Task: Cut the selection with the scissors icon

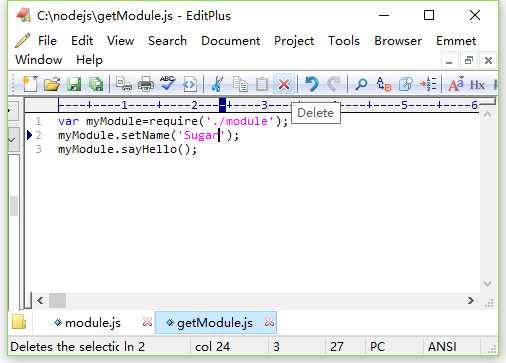Action: (217, 84)
